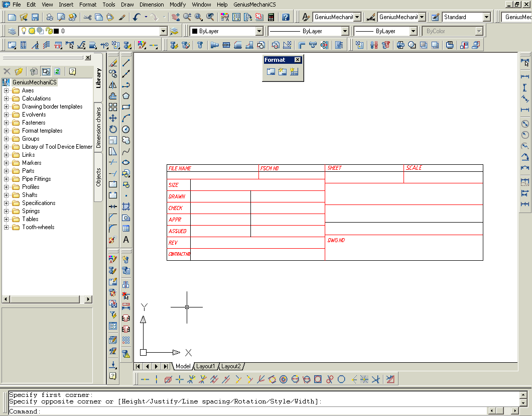This screenshot has height=416, width=532.
Task: Click the Insert Table icon
Action: pyautogui.click(x=126, y=229)
